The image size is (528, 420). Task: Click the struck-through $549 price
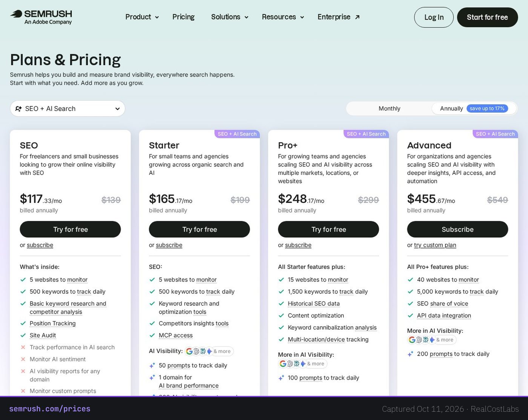497,200
